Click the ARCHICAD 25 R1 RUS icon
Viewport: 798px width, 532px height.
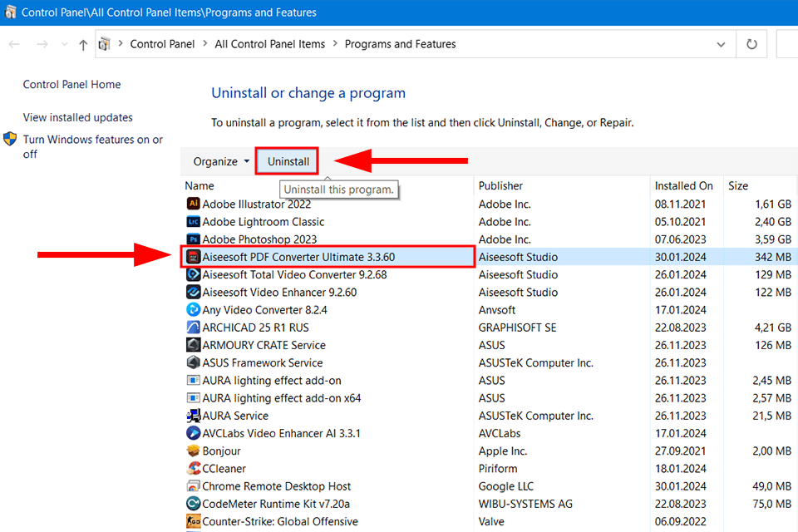(x=194, y=328)
